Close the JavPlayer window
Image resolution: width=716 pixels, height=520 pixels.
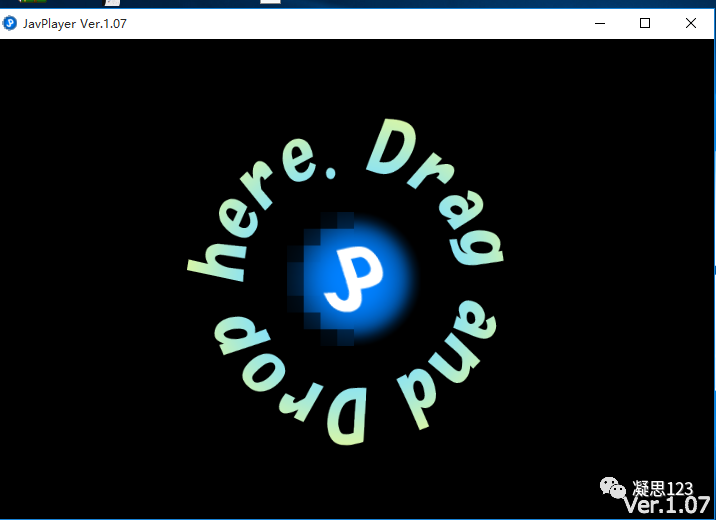(690, 23)
